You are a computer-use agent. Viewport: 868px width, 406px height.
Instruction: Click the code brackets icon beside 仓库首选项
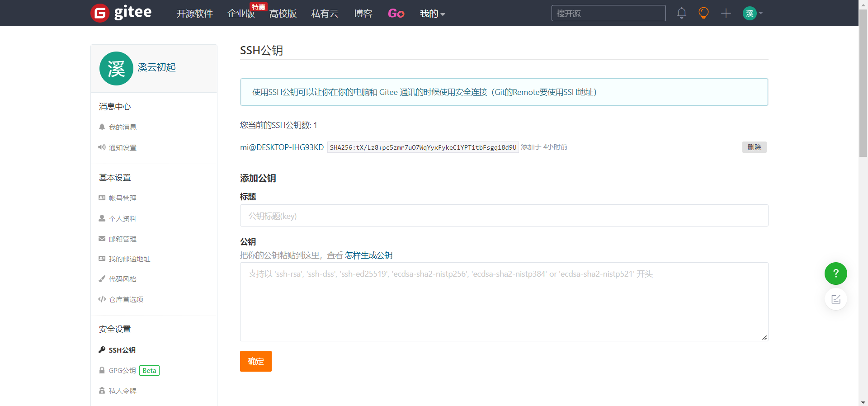[102, 299]
